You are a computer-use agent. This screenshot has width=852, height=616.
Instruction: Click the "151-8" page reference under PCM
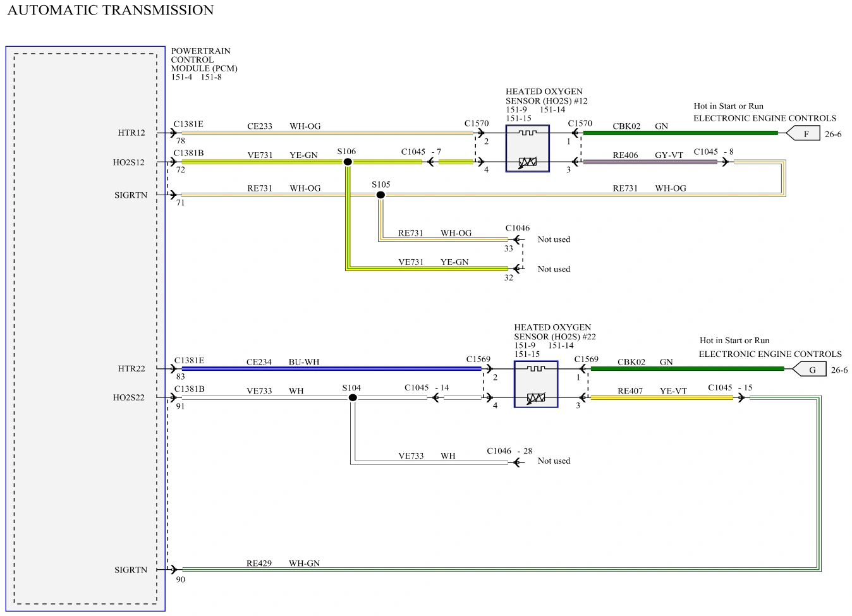(x=211, y=77)
